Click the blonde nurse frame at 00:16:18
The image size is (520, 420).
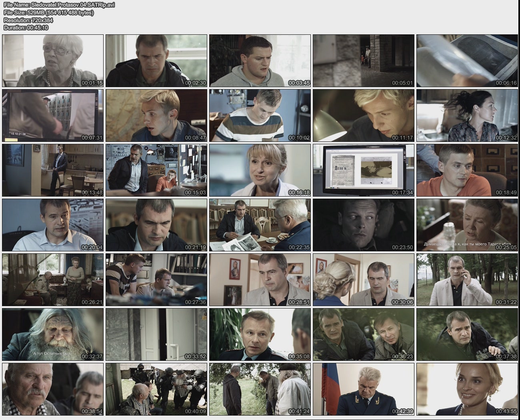click(260, 170)
